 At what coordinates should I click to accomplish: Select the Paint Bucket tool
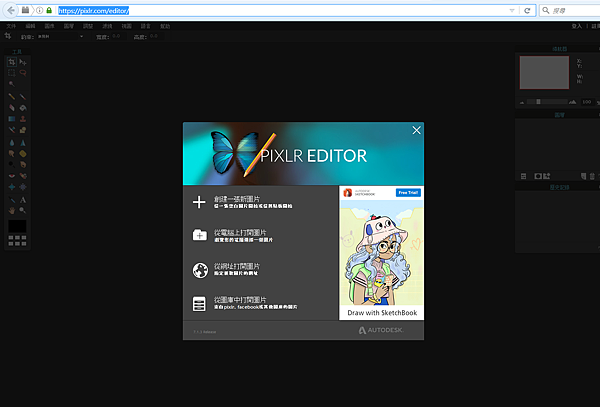point(23,108)
